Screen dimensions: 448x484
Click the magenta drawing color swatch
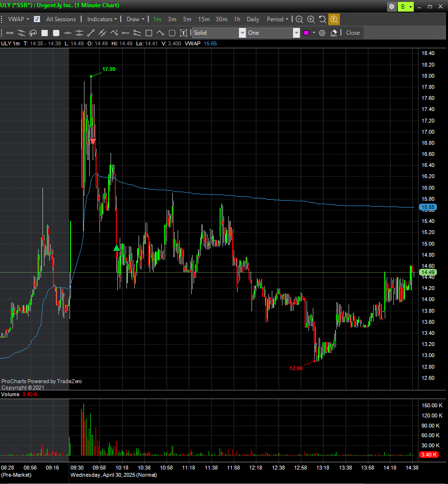tap(306, 33)
